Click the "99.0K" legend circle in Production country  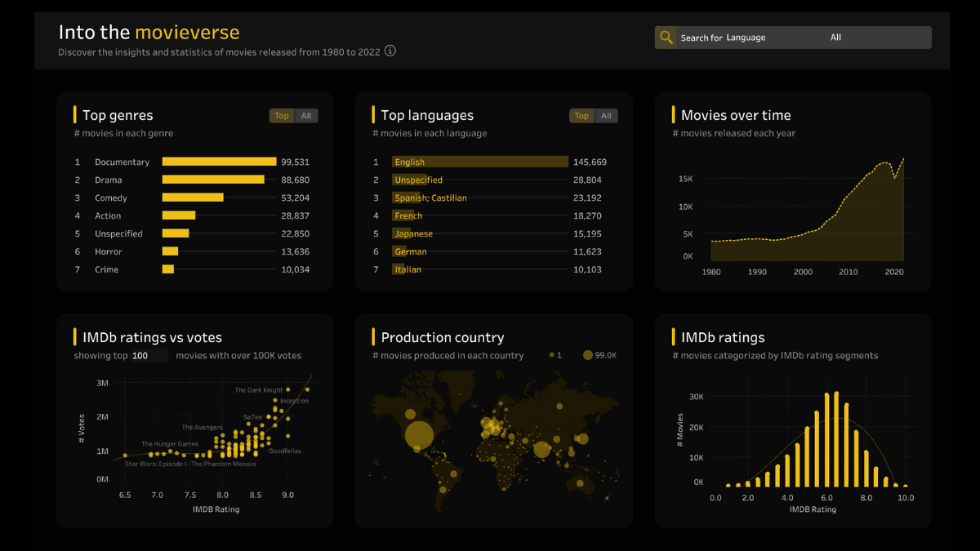coord(587,354)
